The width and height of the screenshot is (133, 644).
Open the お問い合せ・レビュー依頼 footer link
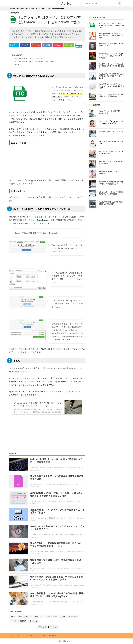[37, 636]
